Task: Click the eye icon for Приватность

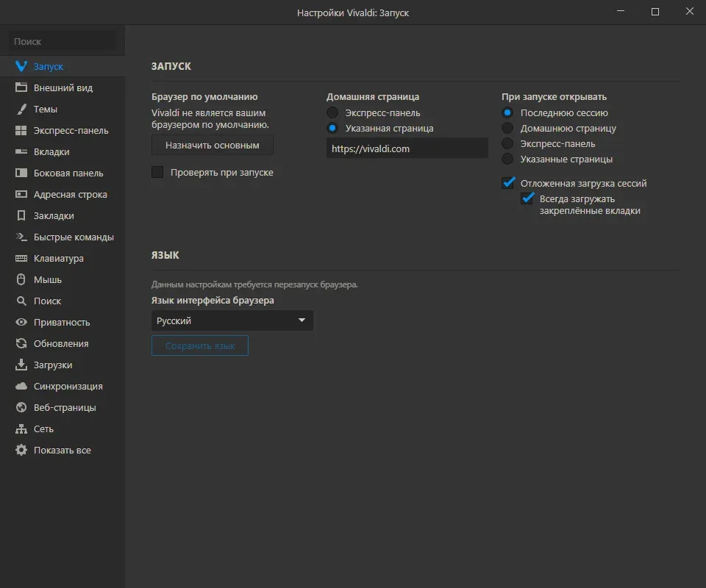Action: click(21, 322)
